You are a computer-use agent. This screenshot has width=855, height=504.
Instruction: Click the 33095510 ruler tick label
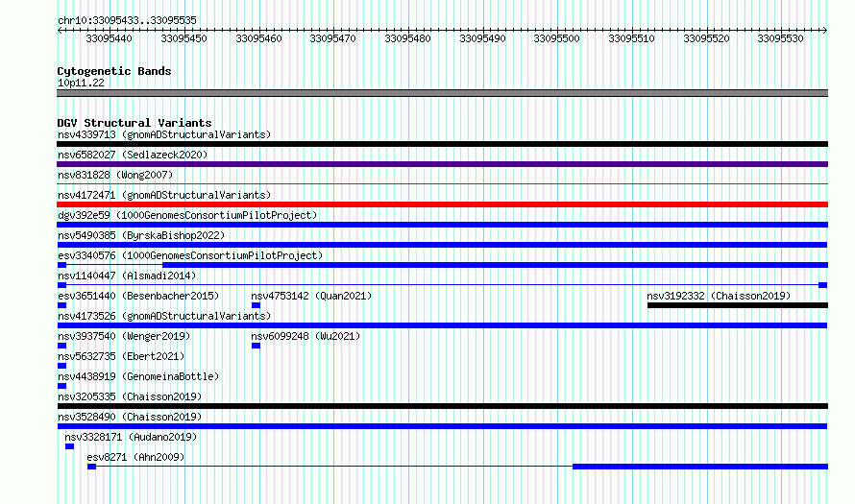click(x=631, y=38)
